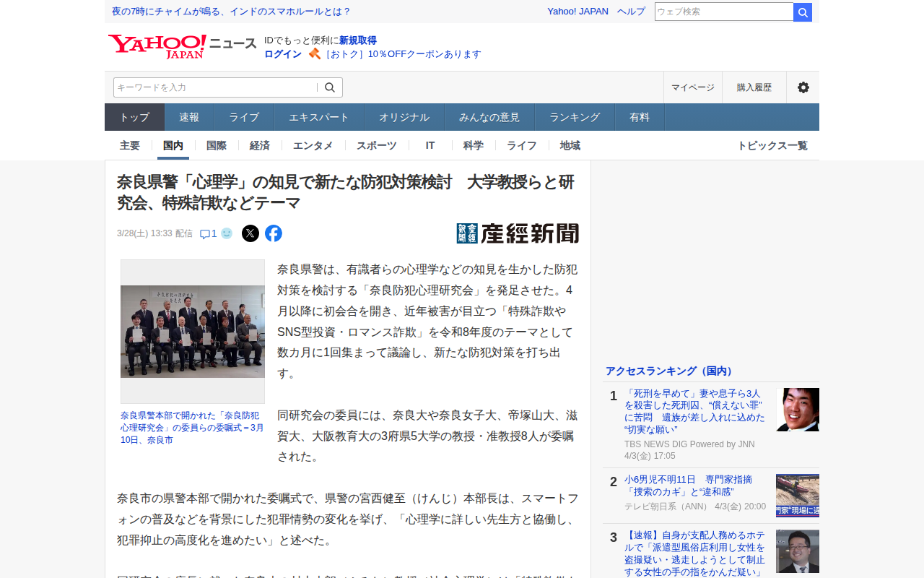Open the トップ navigation tab

[135, 117]
